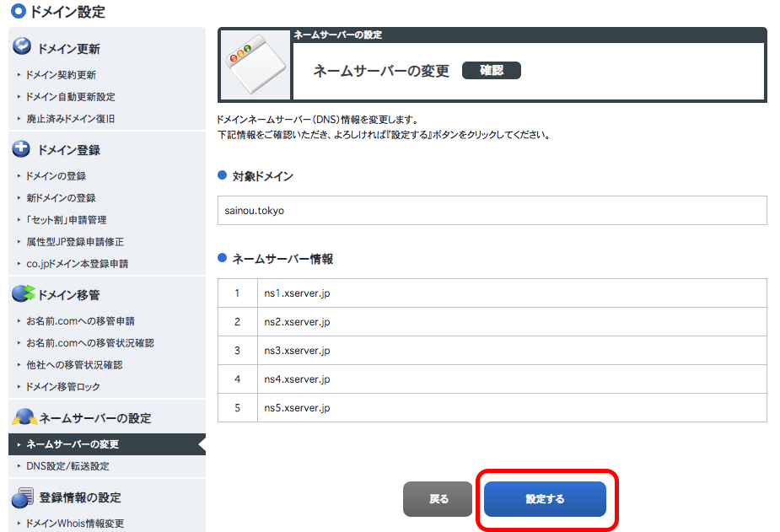
Task: Click the ドメイン移管 section heading
Action: pos(69,295)
